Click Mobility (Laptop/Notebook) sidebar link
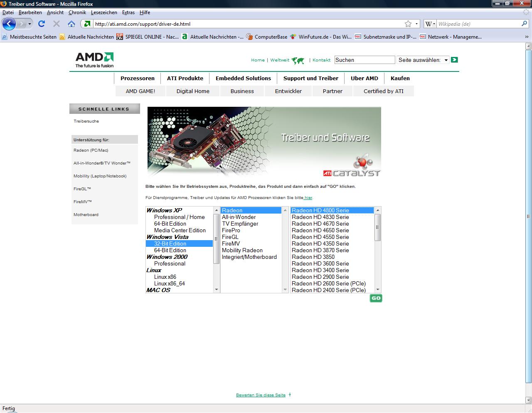This screenshot has height=413, width=532. 100,176
